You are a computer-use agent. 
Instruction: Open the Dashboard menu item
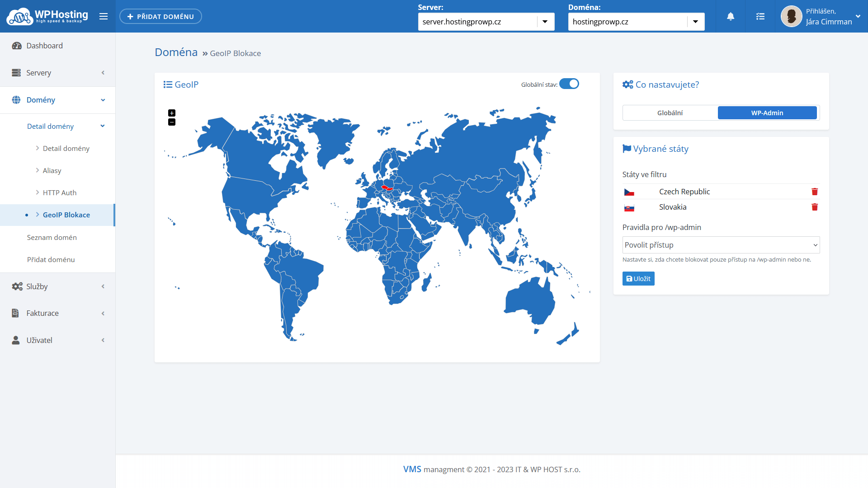pos(44,46)
